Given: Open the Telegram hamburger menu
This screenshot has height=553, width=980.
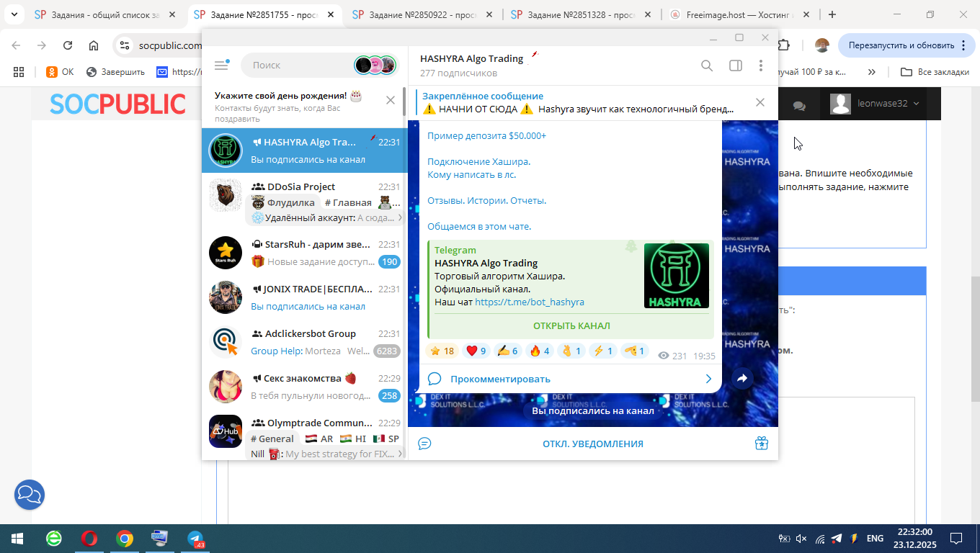Looking at the screenshot, I should tap(221, 65).
